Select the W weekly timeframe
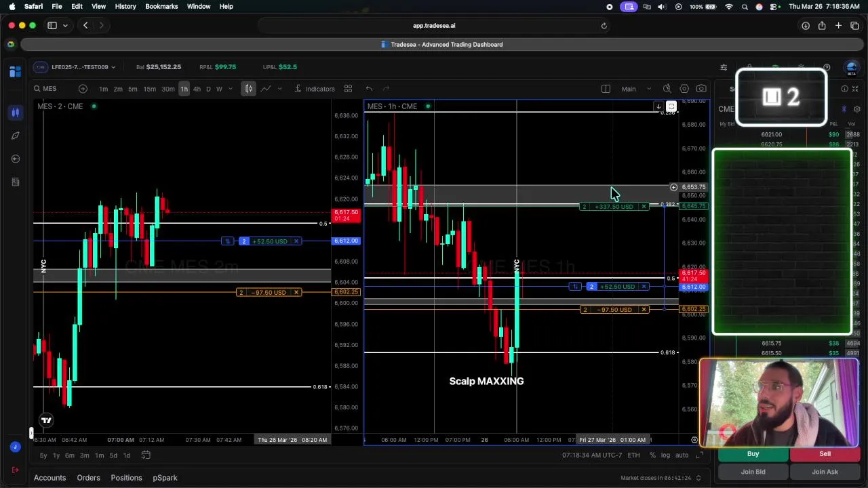This screenshot has width=868, height=488. [x=218, y=89]
